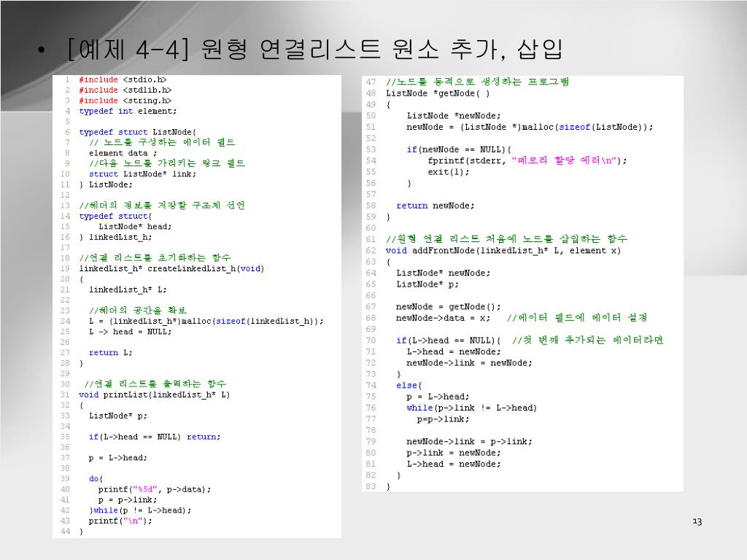The image size is (747, 560).
Task: Click the 'else{' line
Action: click(409, 385)
